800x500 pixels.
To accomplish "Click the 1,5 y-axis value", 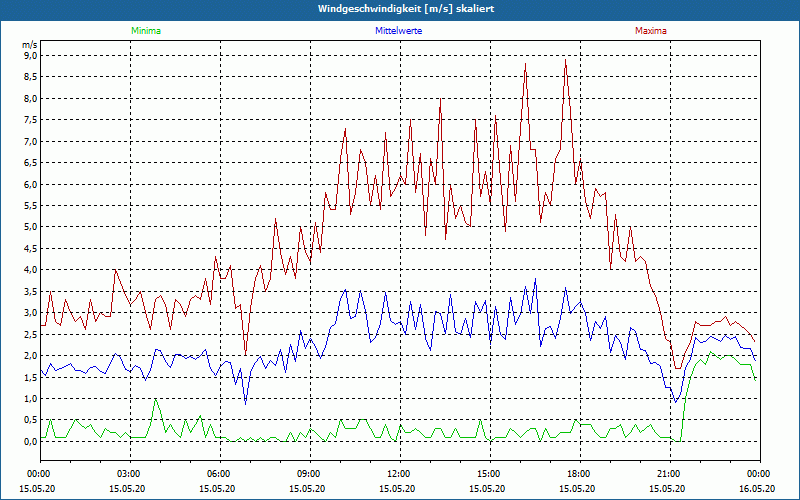I will tap(32, 377).
